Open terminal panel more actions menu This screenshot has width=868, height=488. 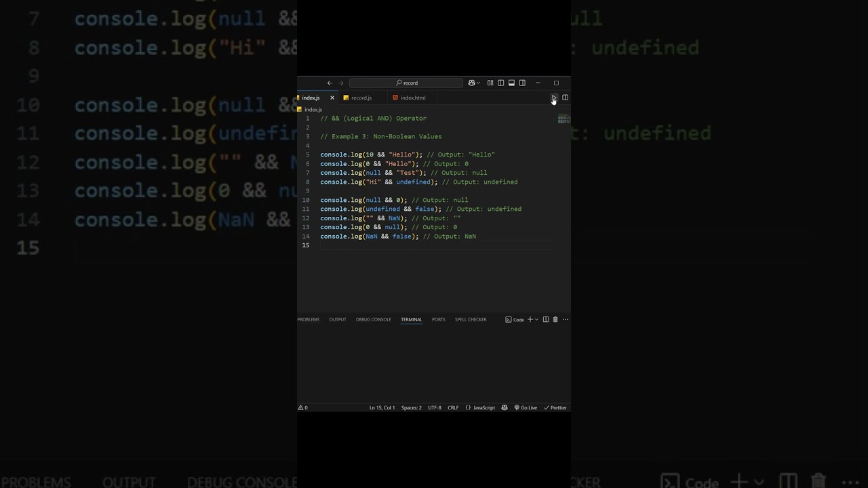(566, 319)
